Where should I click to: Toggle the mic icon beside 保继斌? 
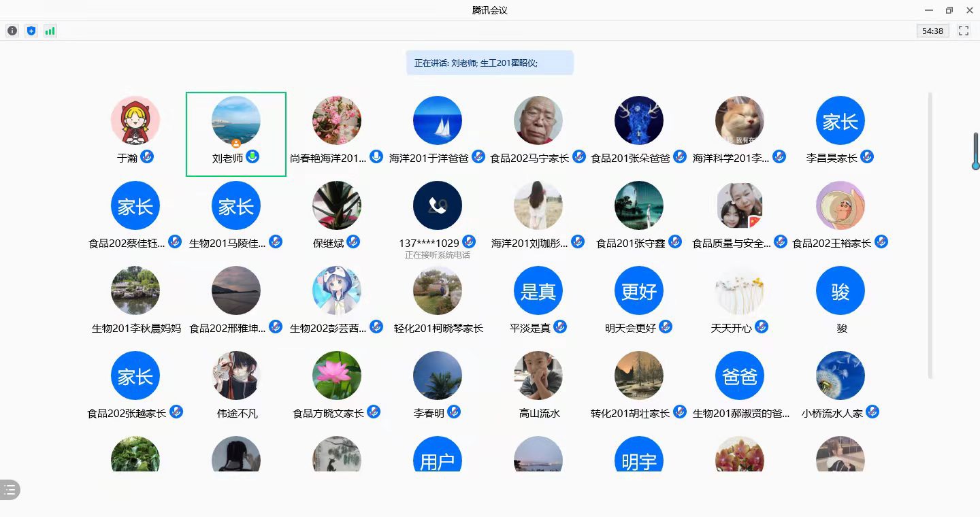coord(353,241)
